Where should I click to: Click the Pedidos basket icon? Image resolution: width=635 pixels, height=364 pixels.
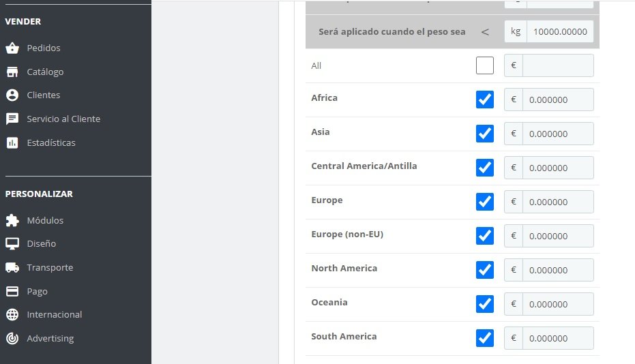pyautogui.click(x=12, y=48)
